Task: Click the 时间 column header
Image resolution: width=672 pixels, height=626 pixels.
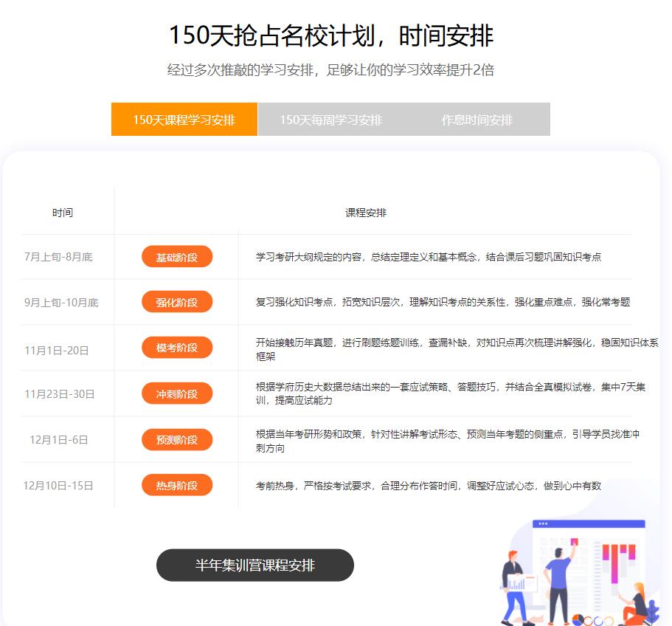Action: click(x=63, y=213)
